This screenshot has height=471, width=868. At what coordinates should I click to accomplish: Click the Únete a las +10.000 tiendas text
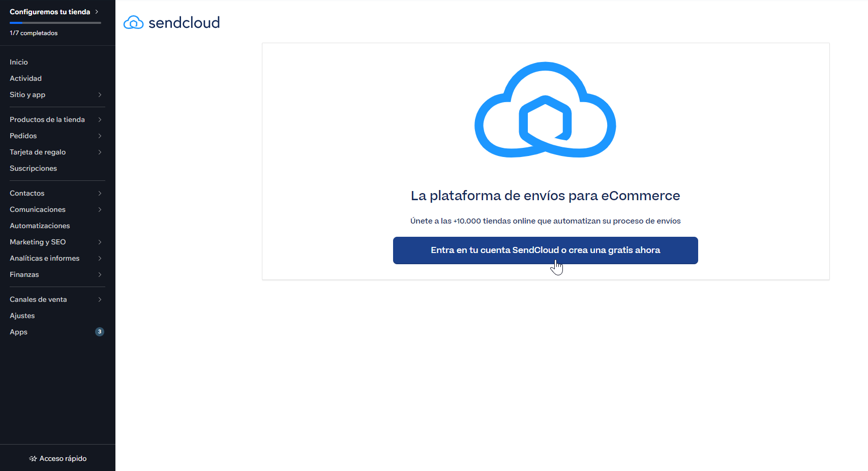click(x=545, y=221)
